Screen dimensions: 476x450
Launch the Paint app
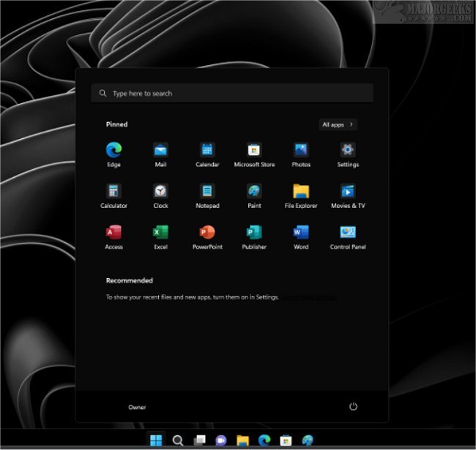click(254, 192)
